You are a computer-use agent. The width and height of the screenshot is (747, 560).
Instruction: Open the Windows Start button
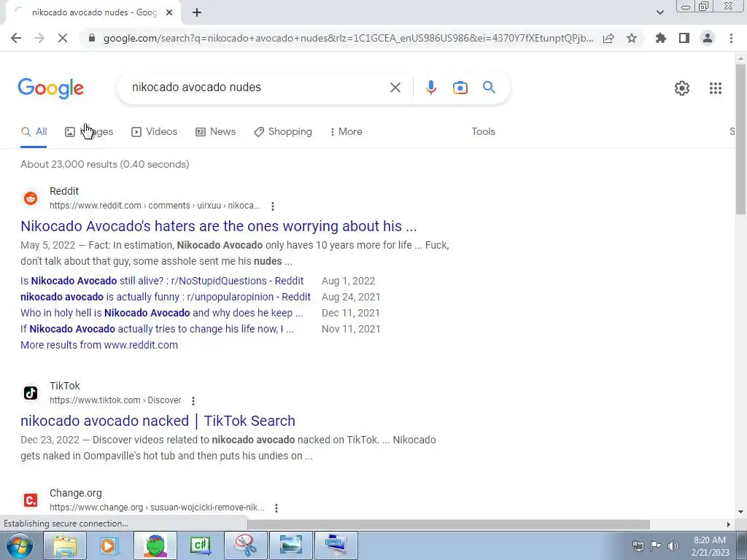pyautogui.click(x=18, y=545)
